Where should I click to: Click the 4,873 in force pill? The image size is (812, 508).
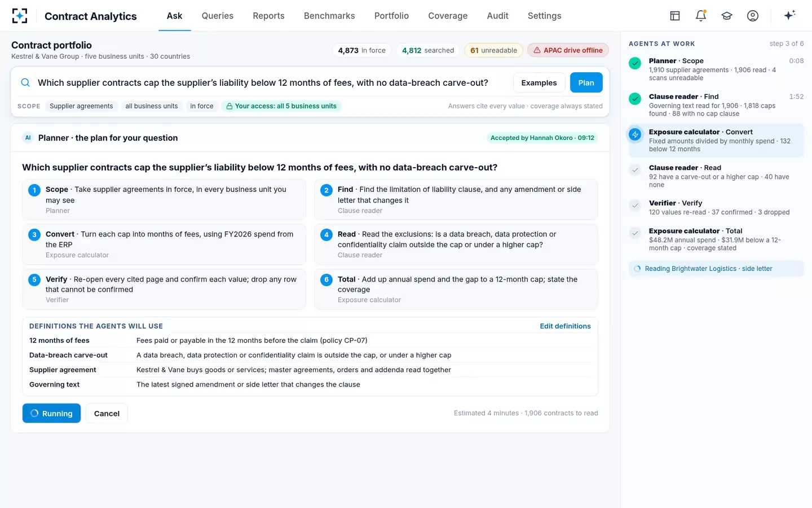click(x=362, y=50)
